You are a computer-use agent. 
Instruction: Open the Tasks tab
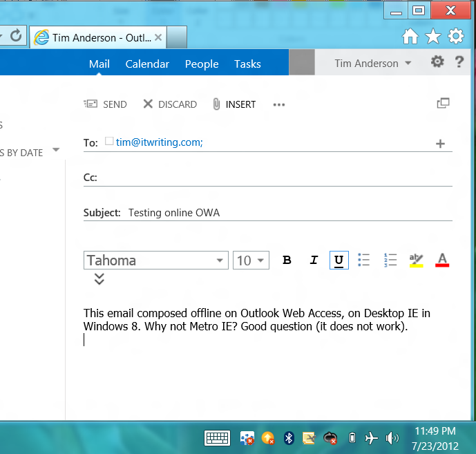point(247,64)
